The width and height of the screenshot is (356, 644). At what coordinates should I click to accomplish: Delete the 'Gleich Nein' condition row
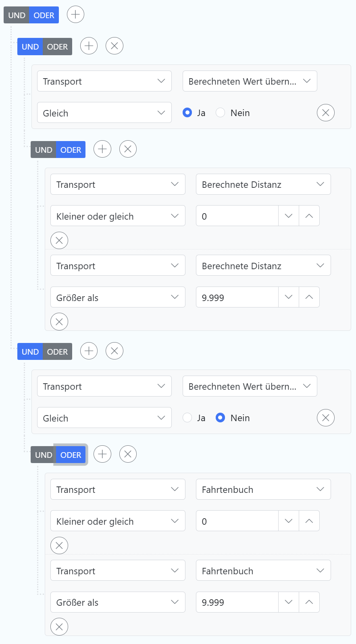(x=326, y=418)
